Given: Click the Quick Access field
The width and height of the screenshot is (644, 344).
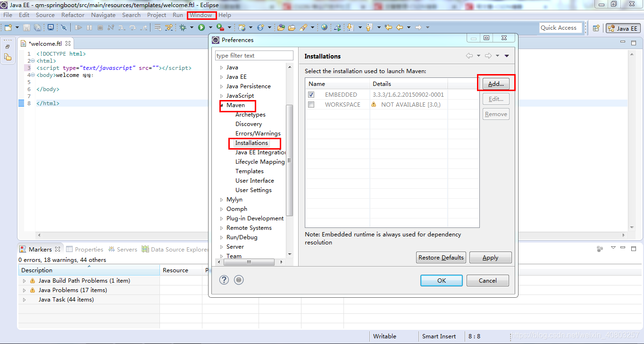Looking at the screenshot, I should click(561, 28).
